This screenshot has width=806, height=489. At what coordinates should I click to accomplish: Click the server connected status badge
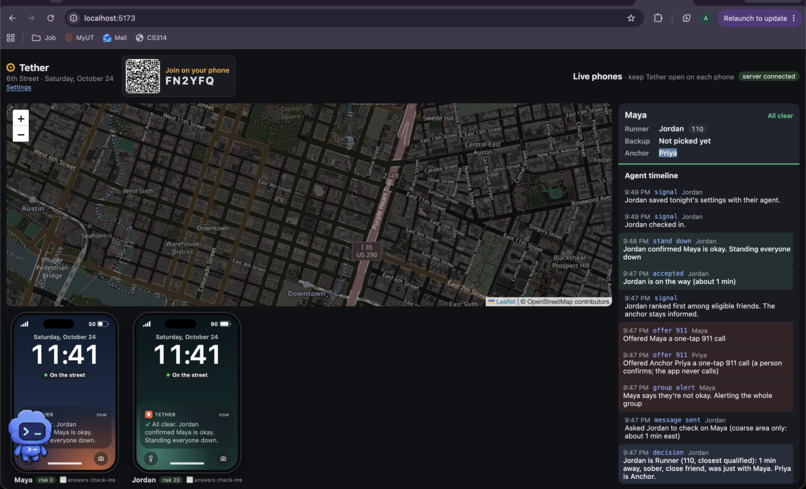(x=768, y=76)
